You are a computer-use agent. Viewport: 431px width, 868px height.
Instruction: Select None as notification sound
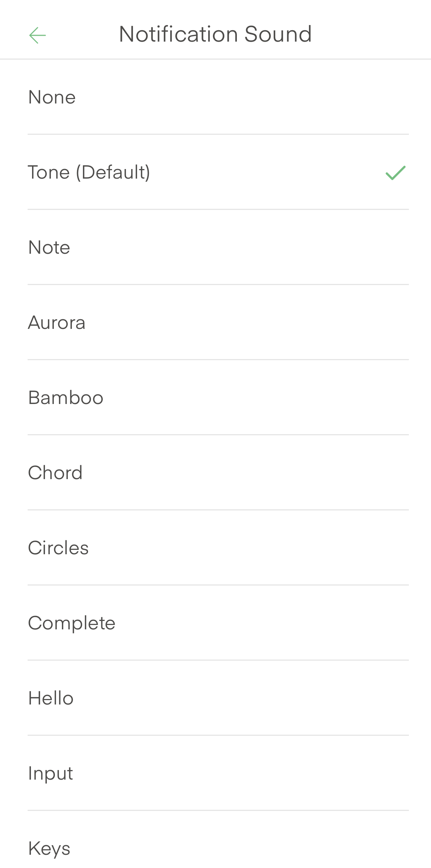point(52,97)
